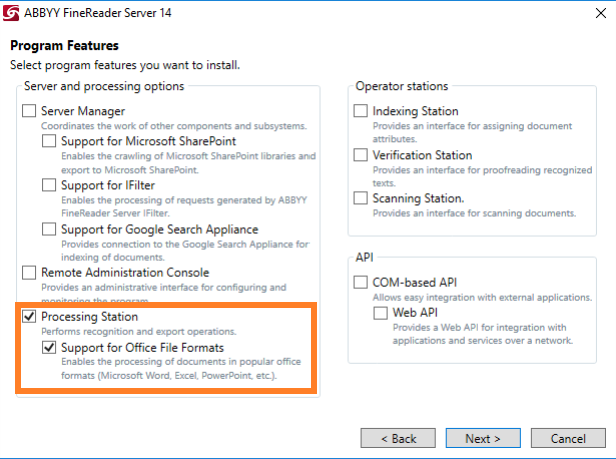Close the FineReader Server installer window
This screenshot has height=459, width=616.
(x=601, y=13)
